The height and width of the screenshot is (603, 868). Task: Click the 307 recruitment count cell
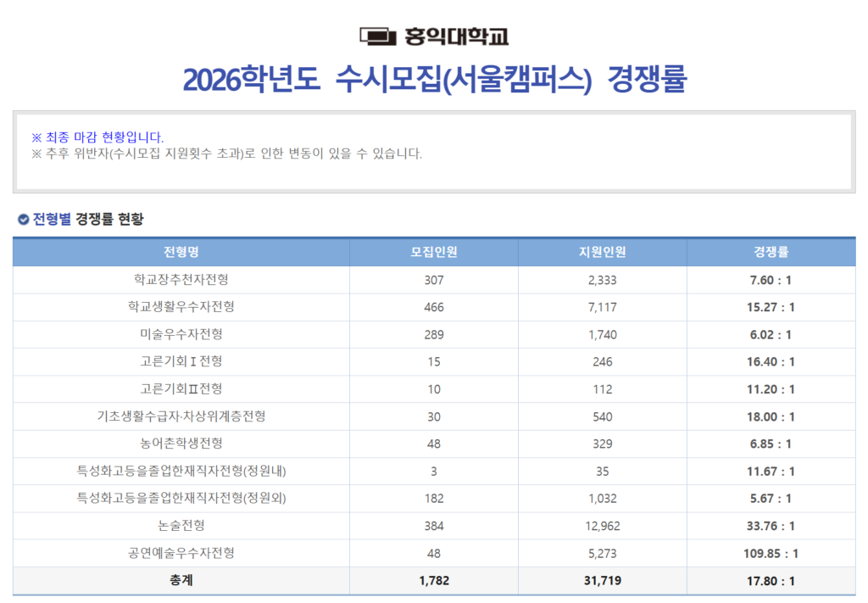pyautogui.click(x=434, y=280)
